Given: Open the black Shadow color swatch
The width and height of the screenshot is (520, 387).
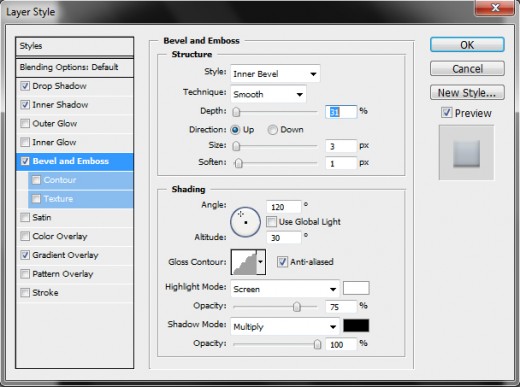Looking at the screenshot, I should (x=356, y=326).
